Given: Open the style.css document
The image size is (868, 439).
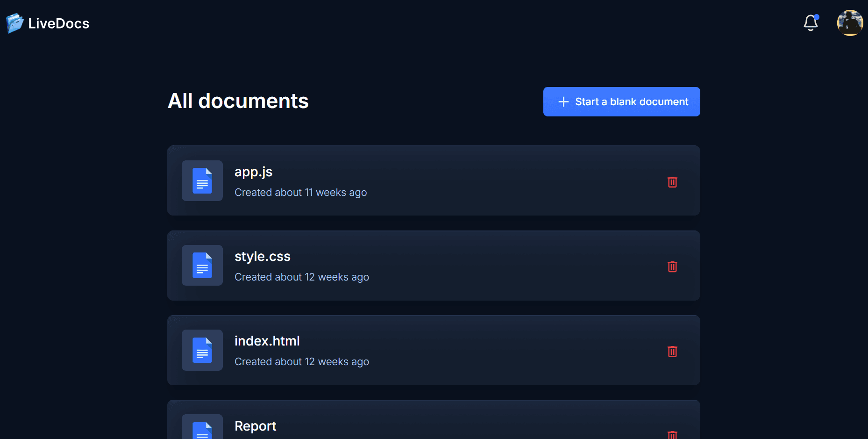Looking at the screenshot, I should pyautogui.click(x=262, y=256).
